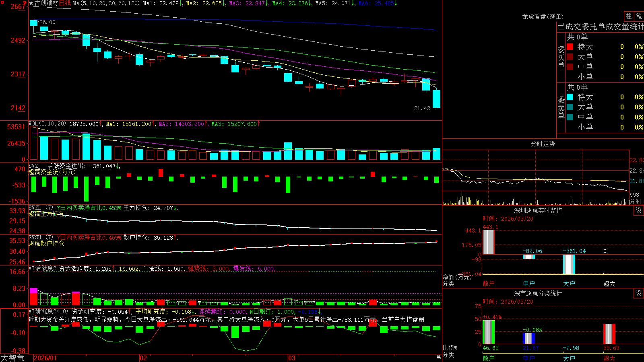This screenshot has height=362, width=644.
Task: Click the 古麒绒材 stock name
Action: click(46, 3)
